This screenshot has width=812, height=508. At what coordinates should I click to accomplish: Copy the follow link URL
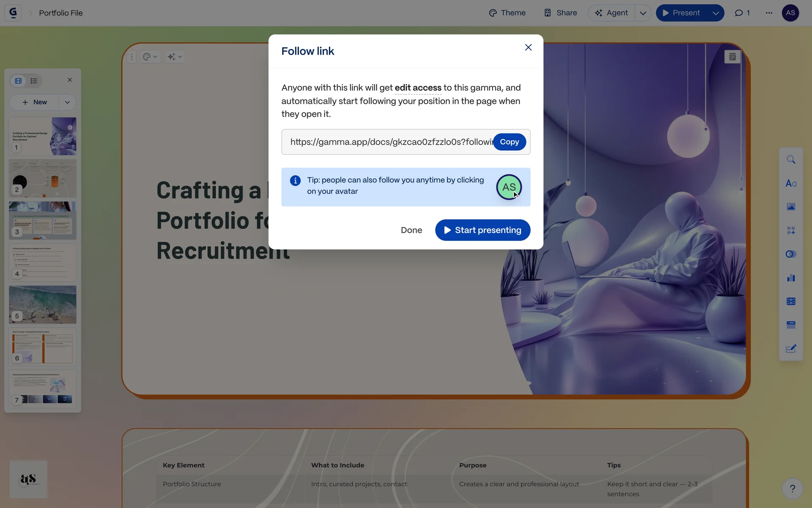click(x=509, y=142)
